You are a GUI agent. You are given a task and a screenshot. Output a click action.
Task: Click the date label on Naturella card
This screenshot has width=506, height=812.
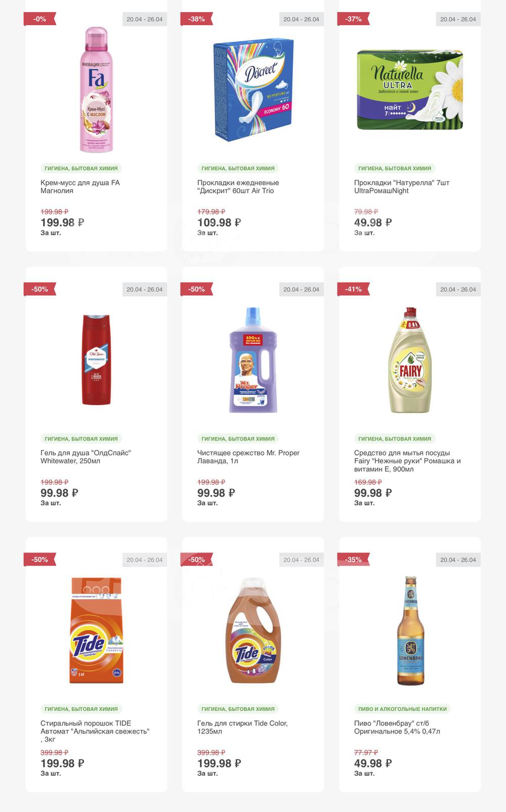[x=458, y=19]
